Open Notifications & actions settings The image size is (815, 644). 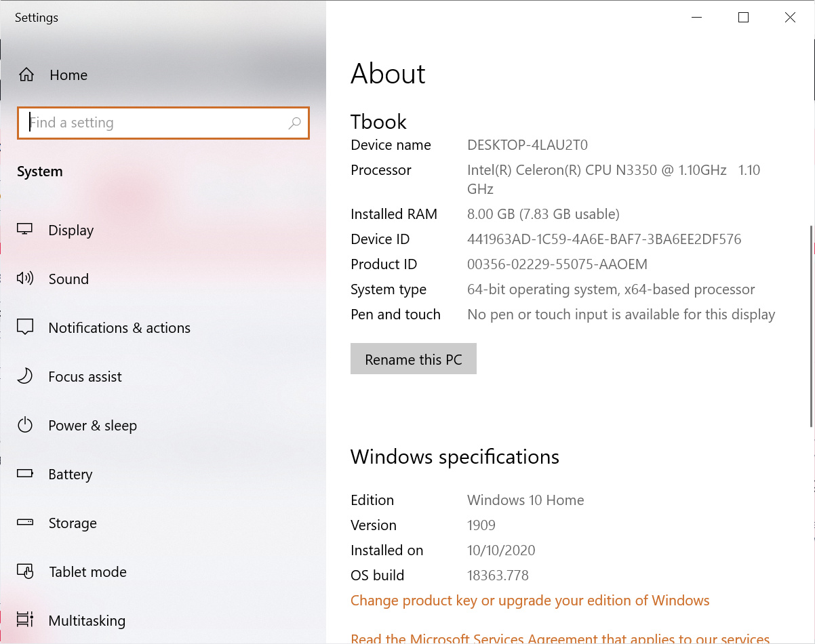pyautogui.click(x=163, y=328)
